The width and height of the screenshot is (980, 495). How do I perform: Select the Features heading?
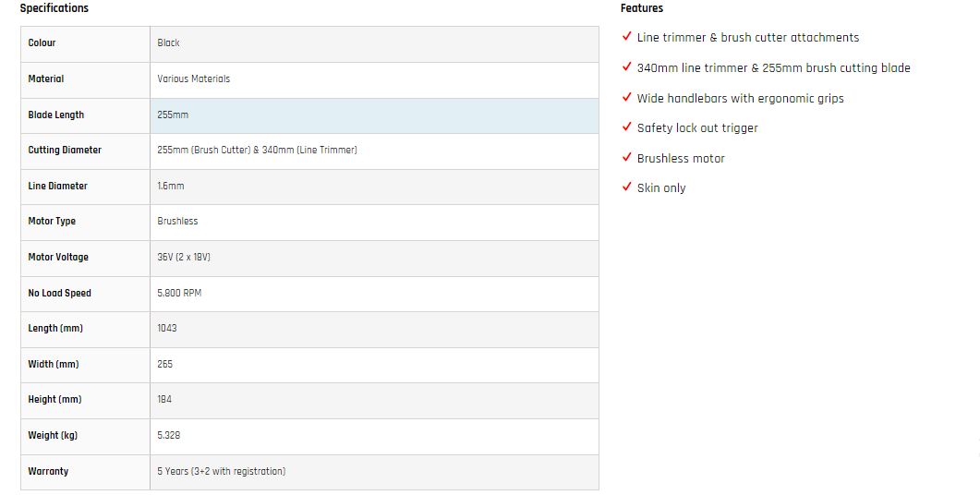(642, 8)
